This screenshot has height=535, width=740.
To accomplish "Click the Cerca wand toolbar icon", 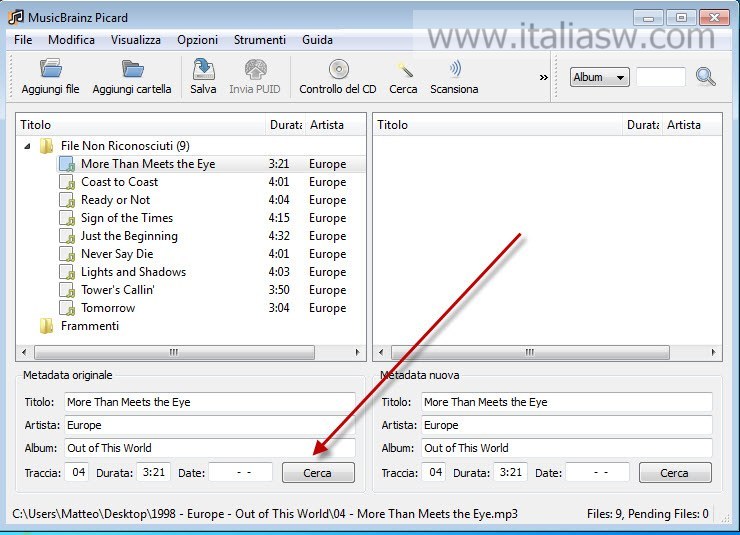I will [x=404, y=70].
